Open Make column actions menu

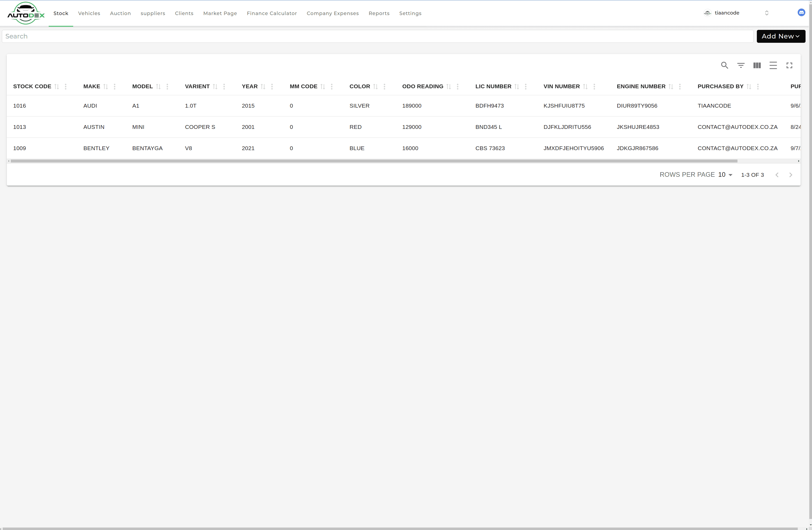click(x=115, y=87)
